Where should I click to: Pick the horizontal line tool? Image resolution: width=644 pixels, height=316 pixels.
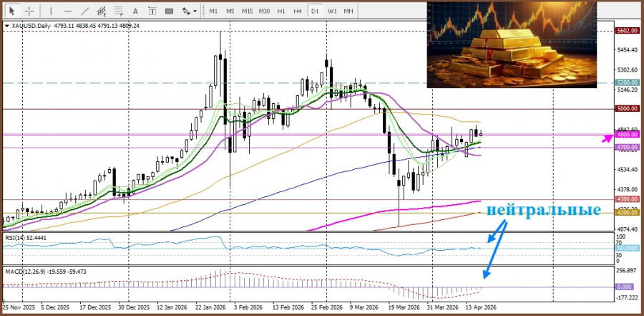point(67,11)
